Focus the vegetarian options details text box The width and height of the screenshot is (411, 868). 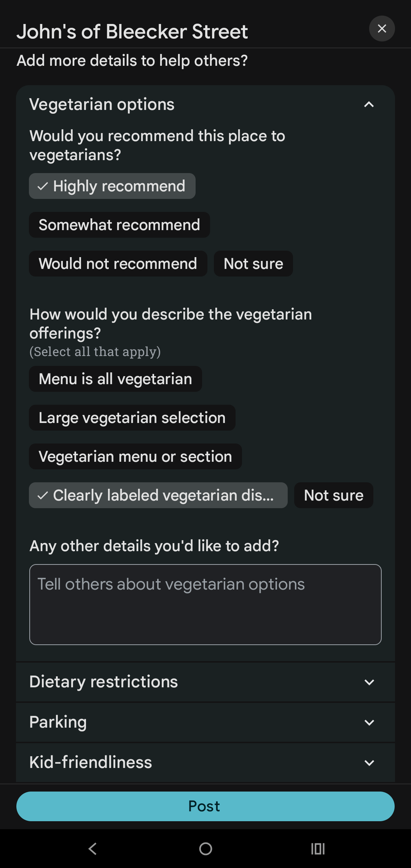[205, 605]
